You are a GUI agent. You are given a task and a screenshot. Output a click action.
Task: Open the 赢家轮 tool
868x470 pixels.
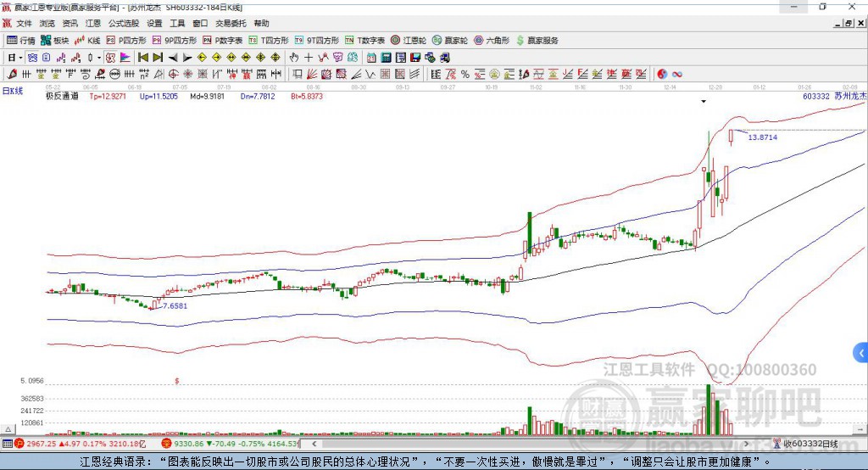(x=450, y=41)
